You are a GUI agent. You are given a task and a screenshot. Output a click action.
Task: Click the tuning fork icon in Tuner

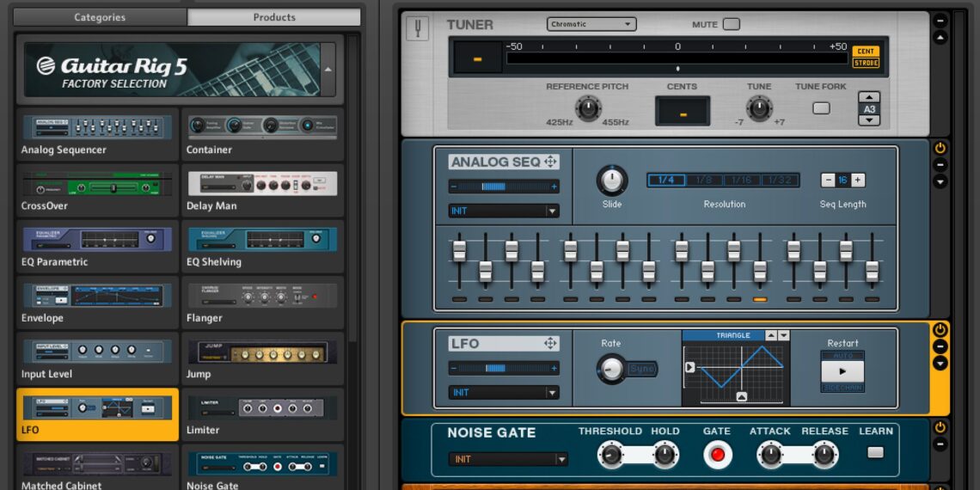tap(419, 28)
